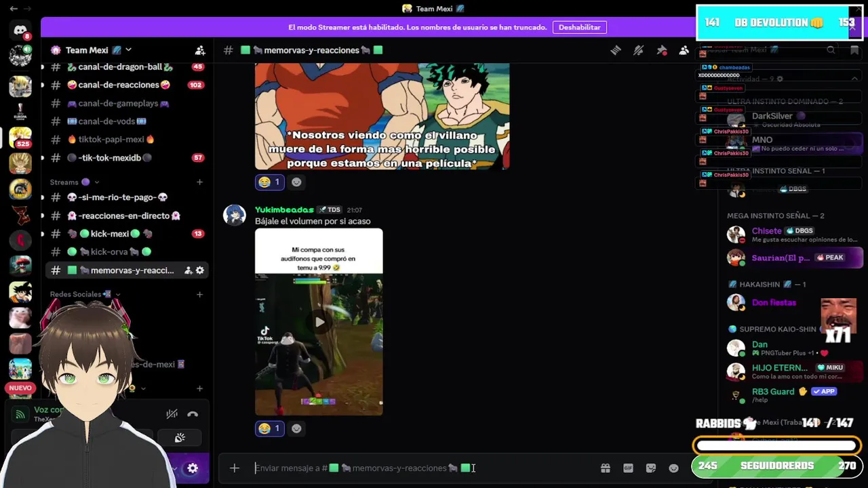Toggle the member list visibility
The height and width of the screenshot is (488, 868).
[x=684, y=50]
